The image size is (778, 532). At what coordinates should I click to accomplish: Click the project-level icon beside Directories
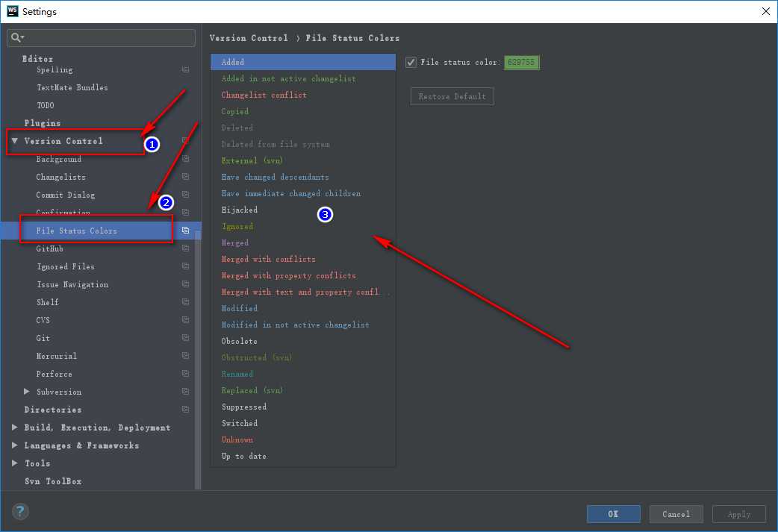coord(186,410)
